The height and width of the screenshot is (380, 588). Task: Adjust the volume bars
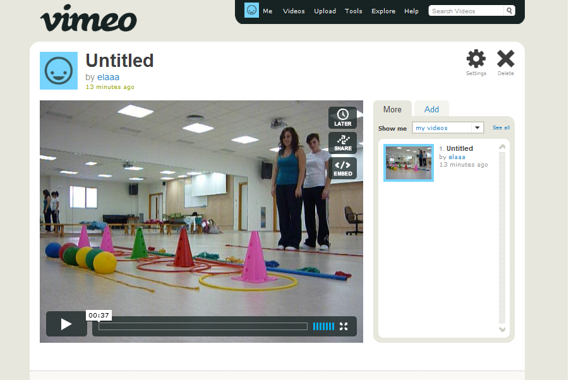tap(323, 326)
